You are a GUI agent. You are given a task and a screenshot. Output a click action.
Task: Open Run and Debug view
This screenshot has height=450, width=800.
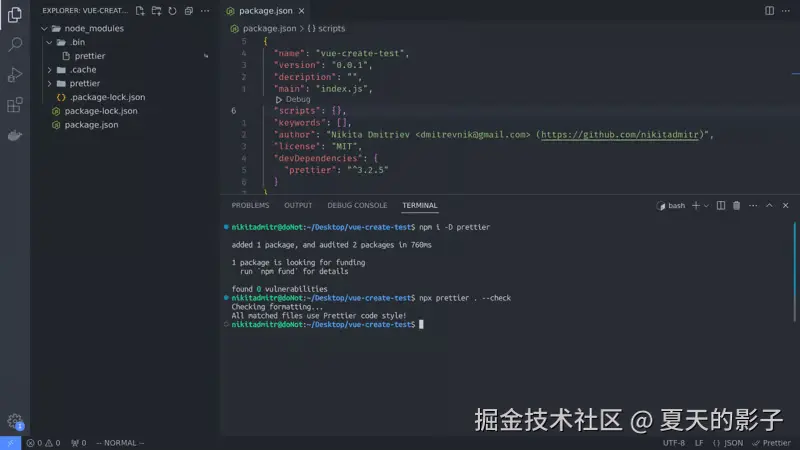pos(15,74)
